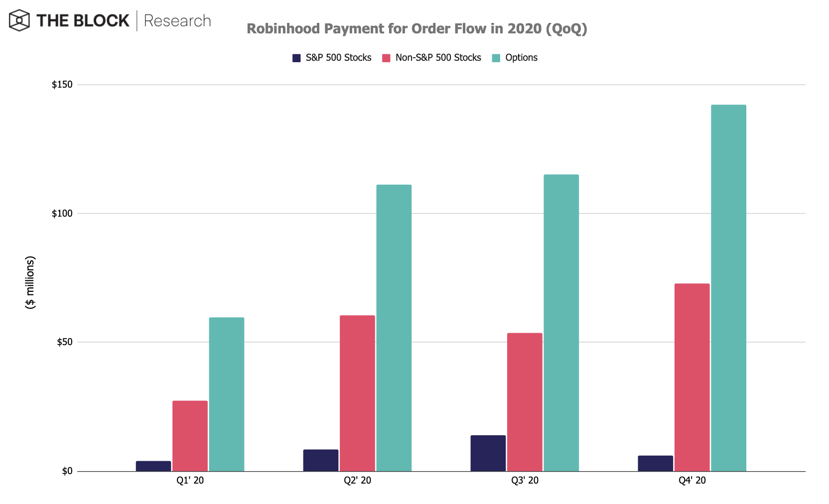Select the Q2 Options teal bar
The height and width of the screenshot is (504, 829).
394,328
